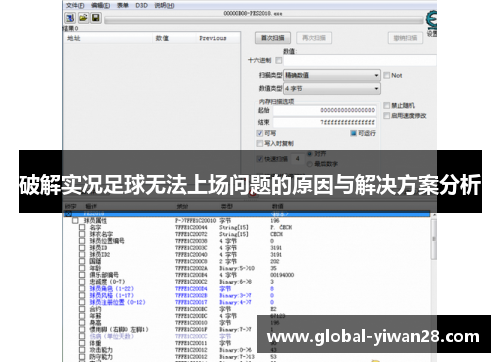Click the 俱乐部编号 value 00194000

[282, 275]
